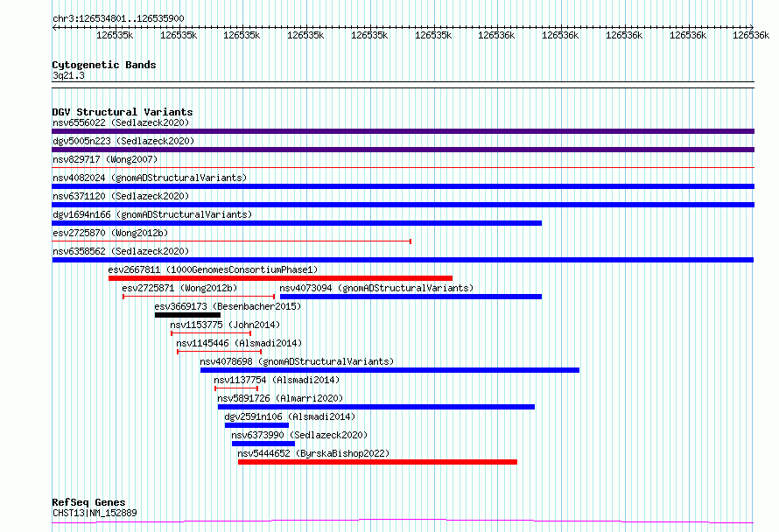Click the thin red line of nsv1137754
Image resolution: width=779 pixels, height=532 pixels.
point(236,388)
